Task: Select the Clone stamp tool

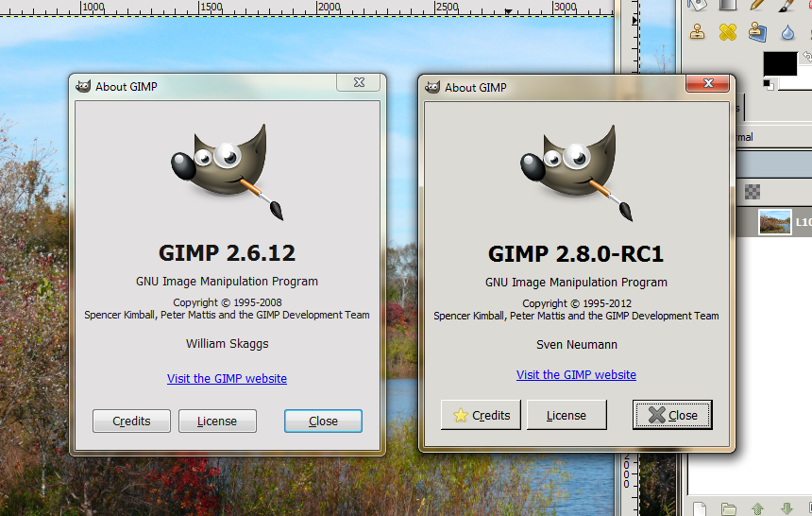Action: tap(697, 32)
